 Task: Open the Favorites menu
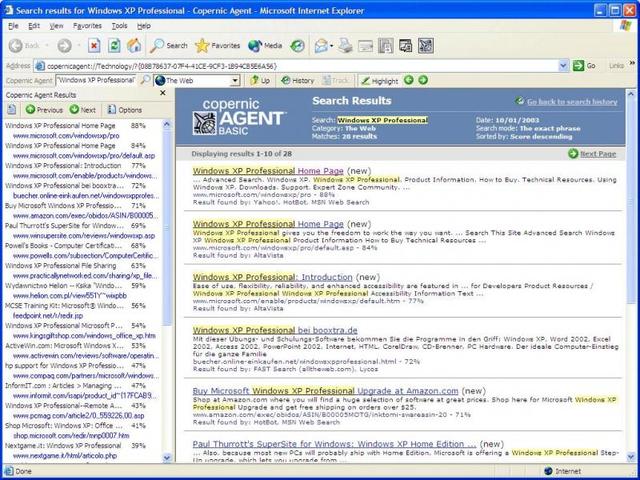(87, 26)
